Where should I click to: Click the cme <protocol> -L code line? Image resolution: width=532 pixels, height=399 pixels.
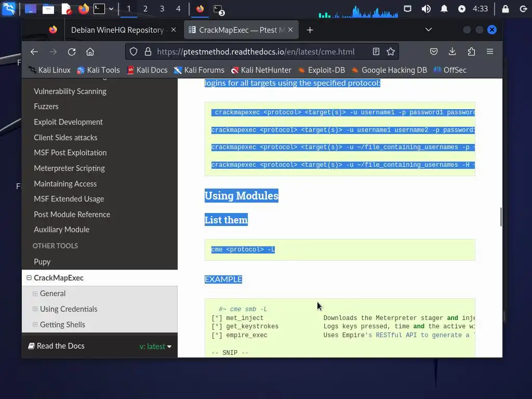(x=243, y=250)
